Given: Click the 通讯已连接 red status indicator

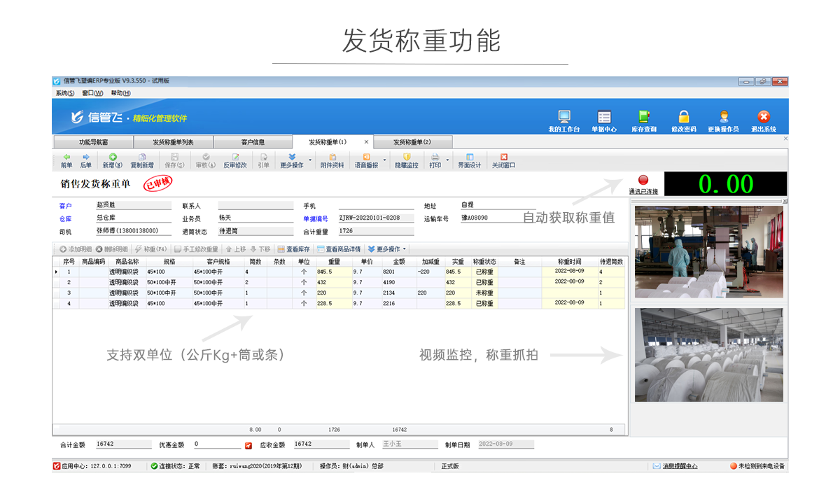Looking at the screenshot, I should (643, 181).
